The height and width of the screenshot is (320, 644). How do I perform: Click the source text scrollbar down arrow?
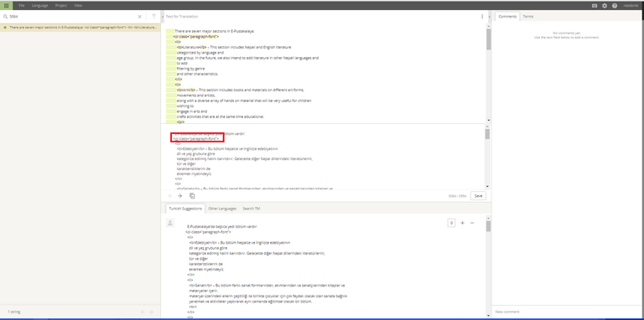[x=488, y=120]
